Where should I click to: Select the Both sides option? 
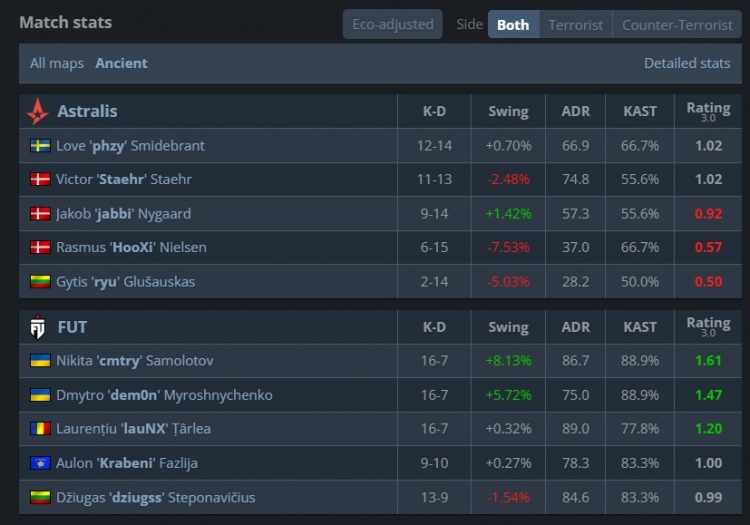(x=513, y=24)
